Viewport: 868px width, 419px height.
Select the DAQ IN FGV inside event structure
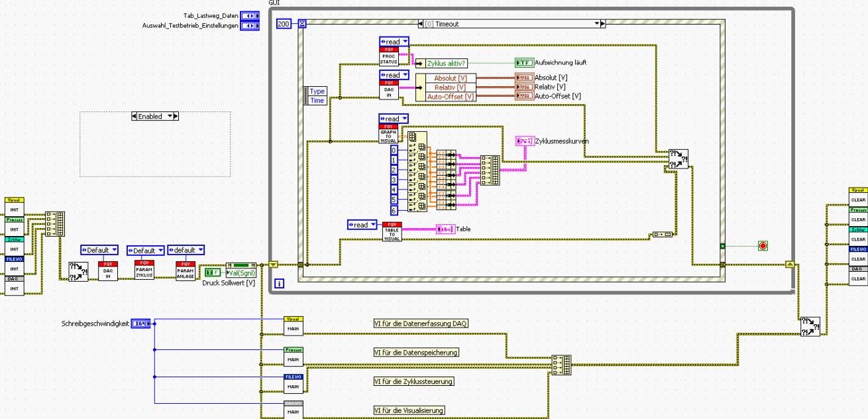tap(388, 90)
